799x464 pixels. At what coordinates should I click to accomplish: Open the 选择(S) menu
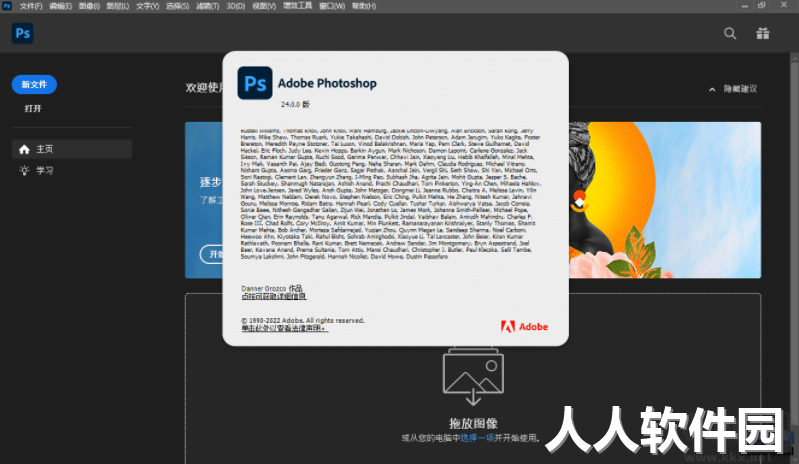(177, 6)
